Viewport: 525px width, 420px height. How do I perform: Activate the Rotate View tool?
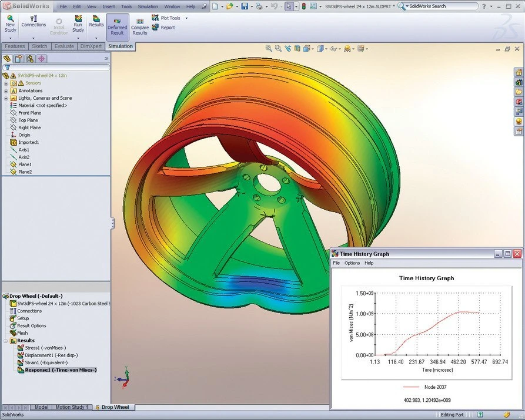click(x=289, y=49)
